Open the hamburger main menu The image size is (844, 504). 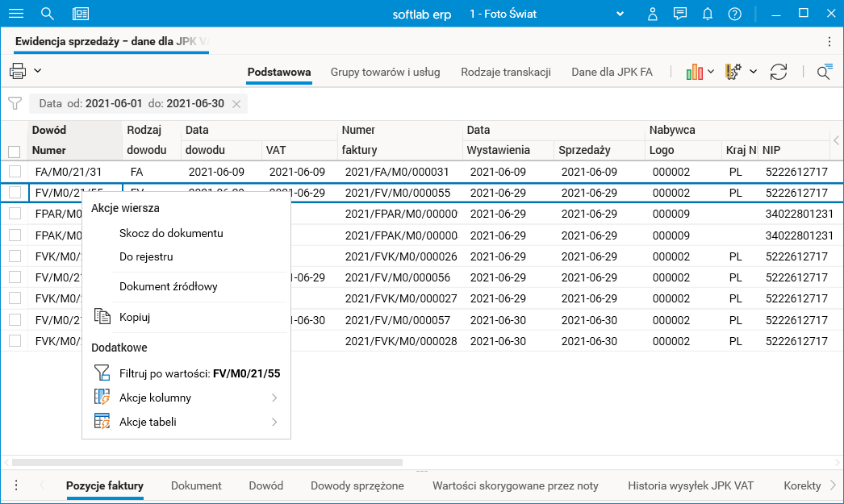(15, 14)
